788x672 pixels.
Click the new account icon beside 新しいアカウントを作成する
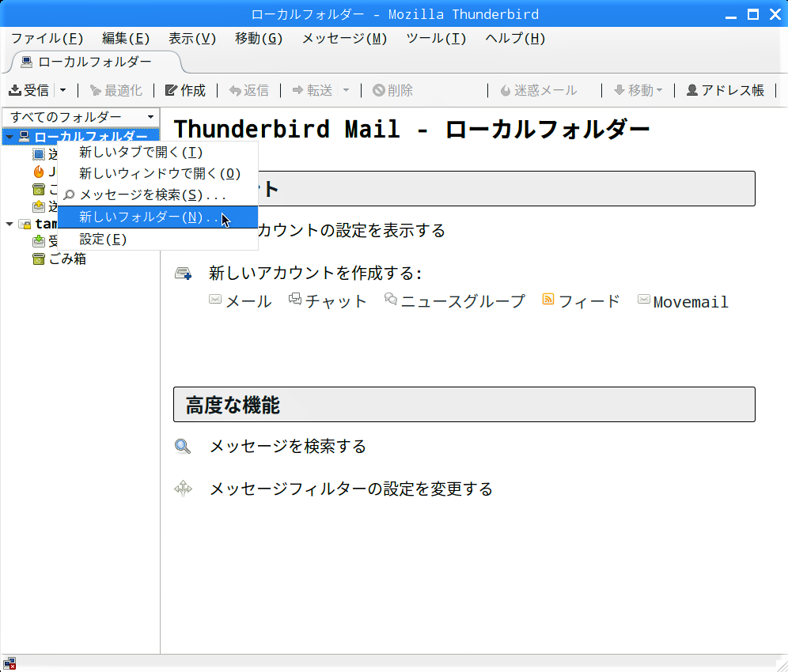[x=183, y=274]
